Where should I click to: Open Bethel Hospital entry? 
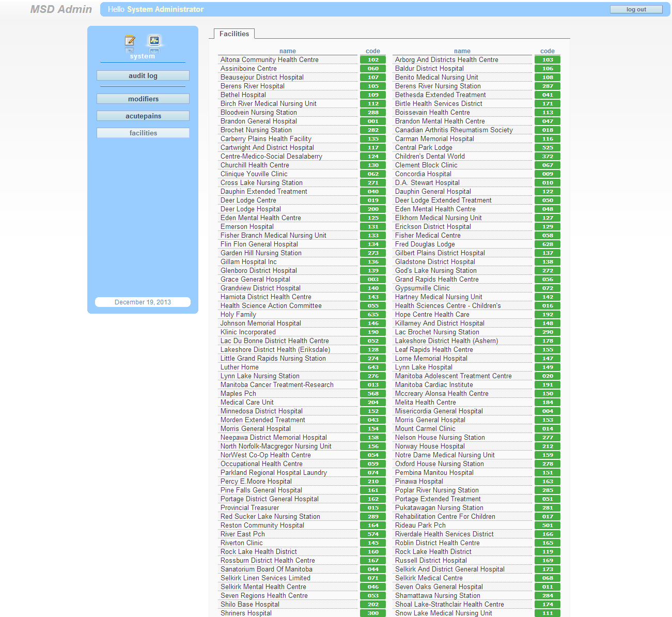pos(243,95)
